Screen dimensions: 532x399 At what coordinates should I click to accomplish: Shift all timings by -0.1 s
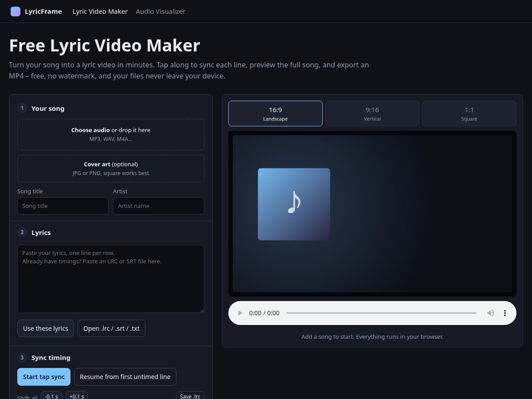coord(51,395)
